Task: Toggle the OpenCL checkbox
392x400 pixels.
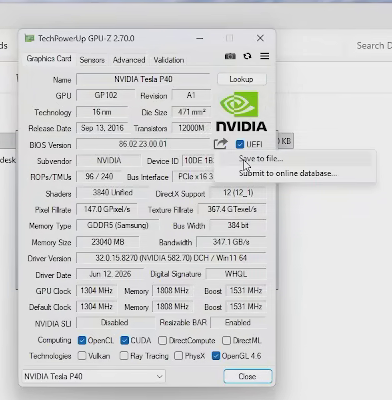Action: point(82,340)
